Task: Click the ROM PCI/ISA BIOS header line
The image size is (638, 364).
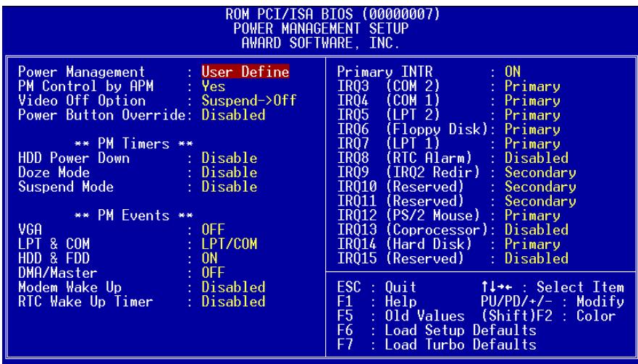Action: click(333, 14)
